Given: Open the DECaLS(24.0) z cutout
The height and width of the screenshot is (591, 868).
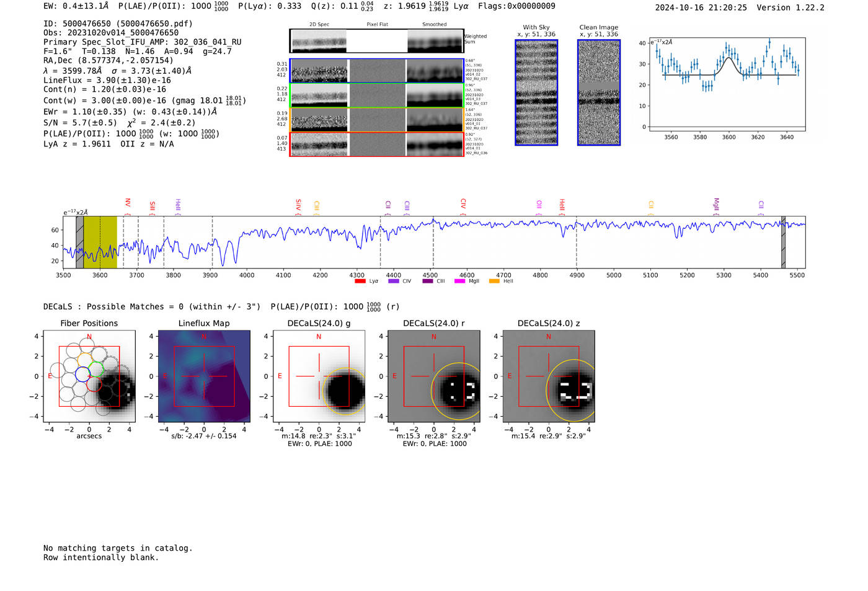Looking at the screenshot, I should coord(549,376).
